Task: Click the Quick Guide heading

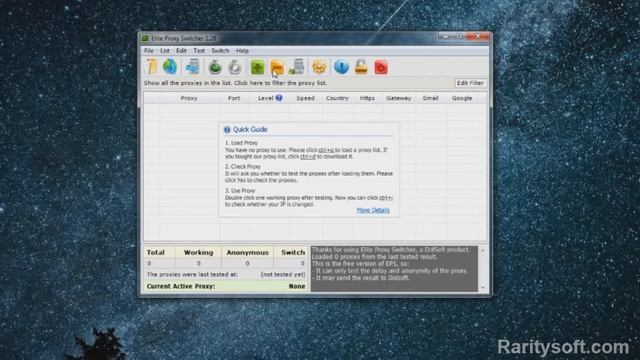Action: pyautogui.click(x=250, y=129)
